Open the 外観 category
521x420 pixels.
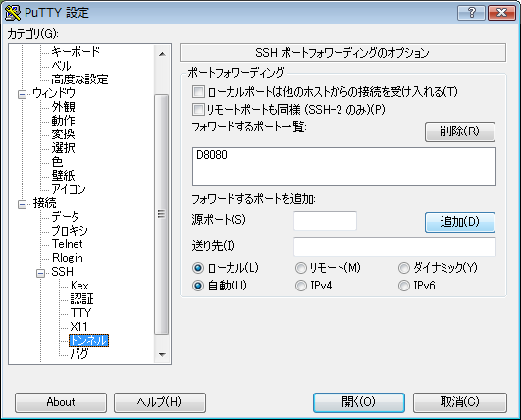coord(63,107)
